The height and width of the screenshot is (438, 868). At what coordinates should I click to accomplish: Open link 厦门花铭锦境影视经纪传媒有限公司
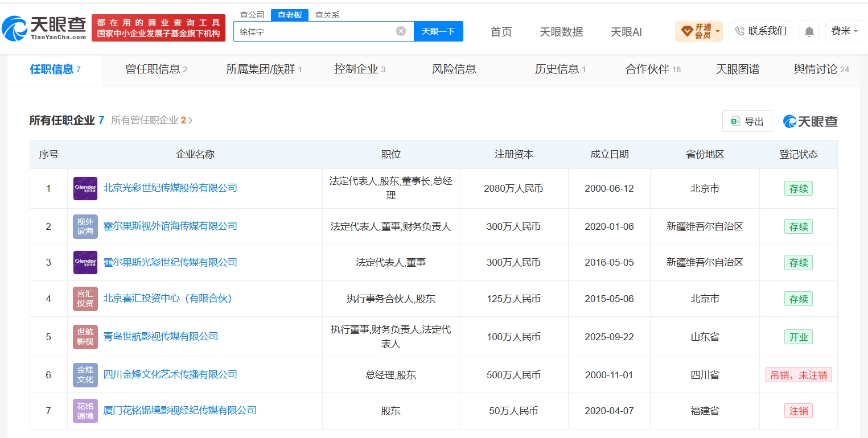pyautogui.click(x=179, y=410)
